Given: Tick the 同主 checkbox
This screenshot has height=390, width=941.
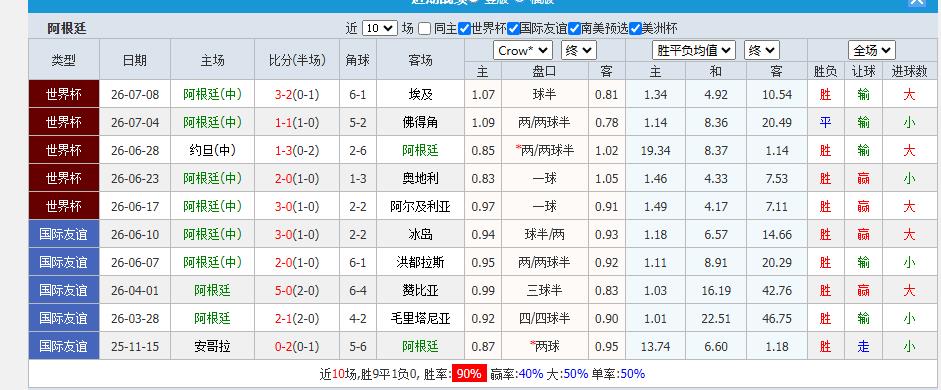Looking at the screenshot, I should [x=425, y=28].
